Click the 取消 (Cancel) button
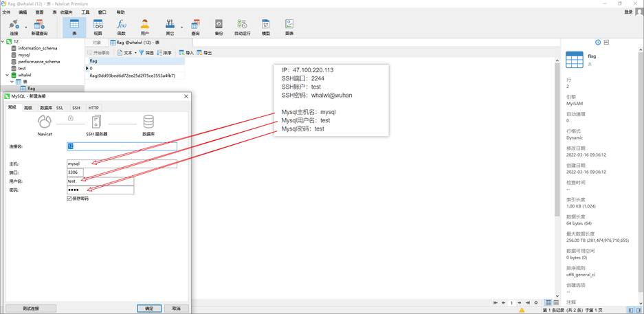 click(176, 309)
